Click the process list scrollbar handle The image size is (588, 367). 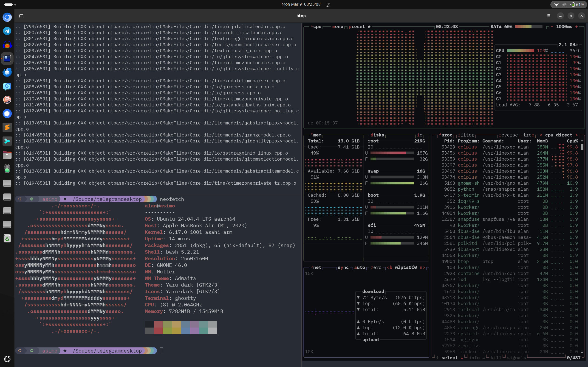click(582, 147)
